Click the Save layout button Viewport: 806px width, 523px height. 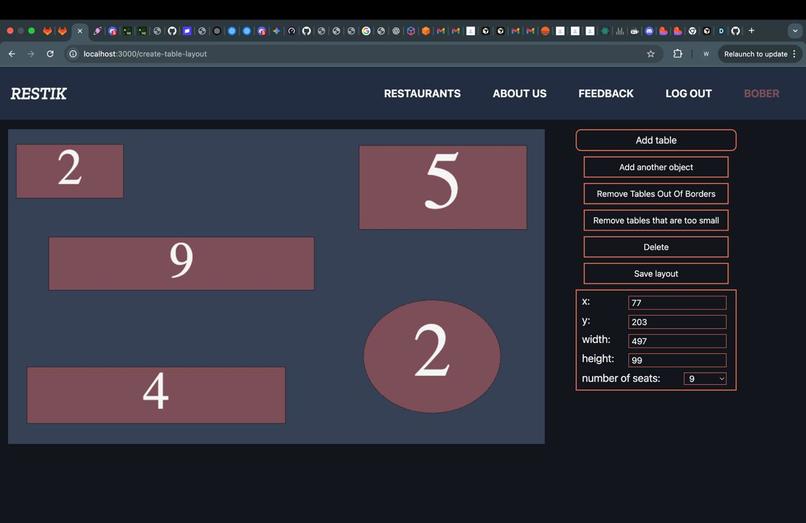656,274
